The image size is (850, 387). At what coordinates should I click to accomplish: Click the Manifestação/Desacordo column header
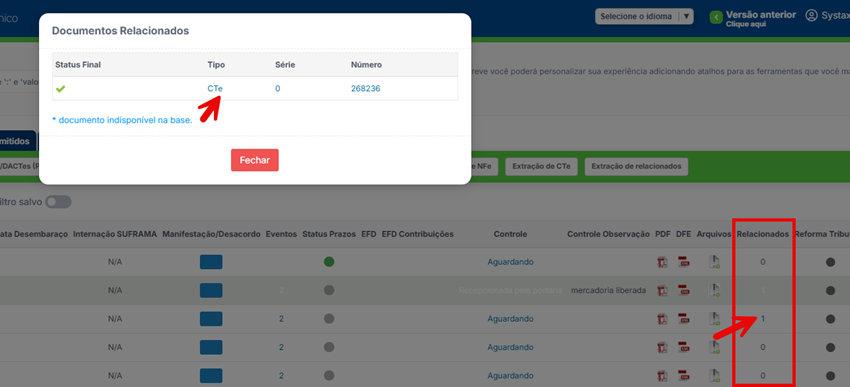point(211,234)
